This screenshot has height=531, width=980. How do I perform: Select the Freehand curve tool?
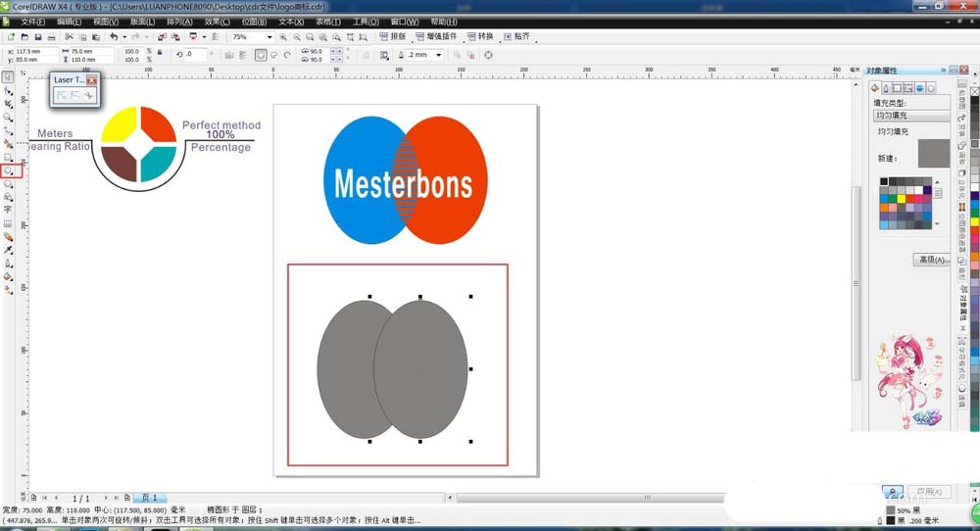pyautogui.click(x=8, y=130)
